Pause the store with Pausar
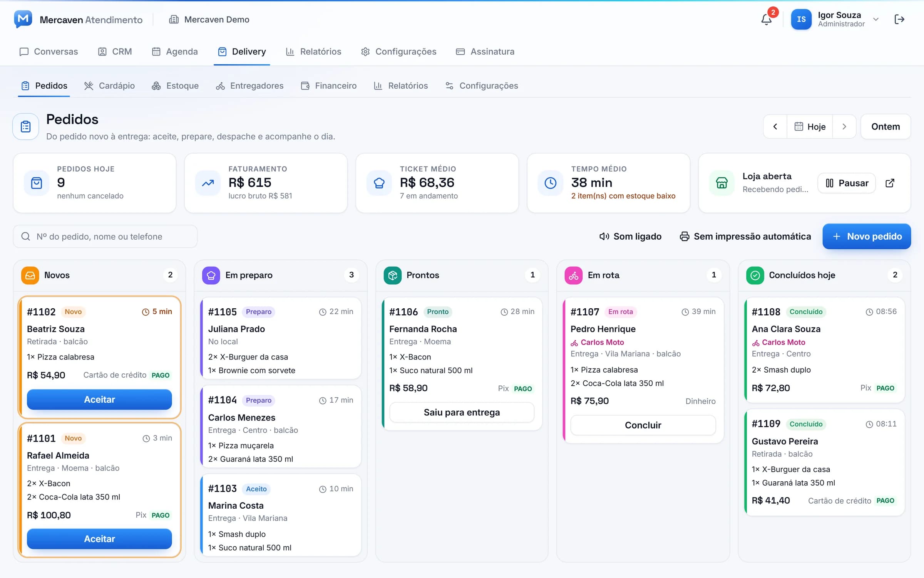The height and width of the screenshot is (578, 924). [847, 183]
